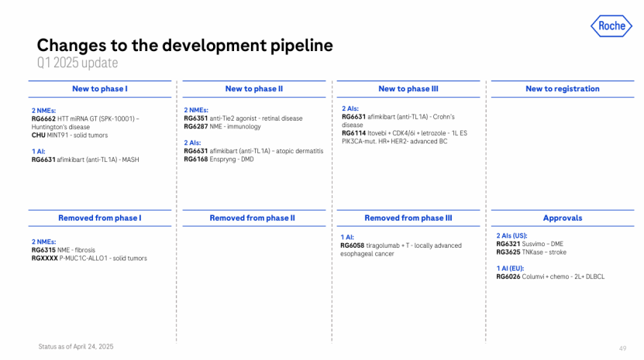Click 'RG3625 TNKase – stroke' entry
Image resolution: width=644 pixels, height=360 pixels.
click(x=531, y=252)
